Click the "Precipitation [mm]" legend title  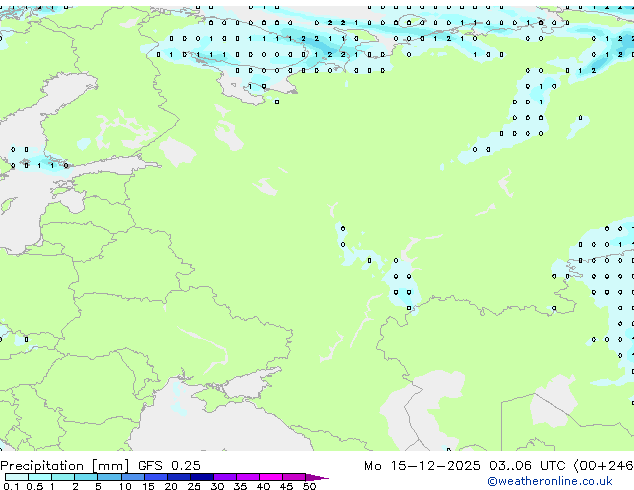[x=65, y=466]
